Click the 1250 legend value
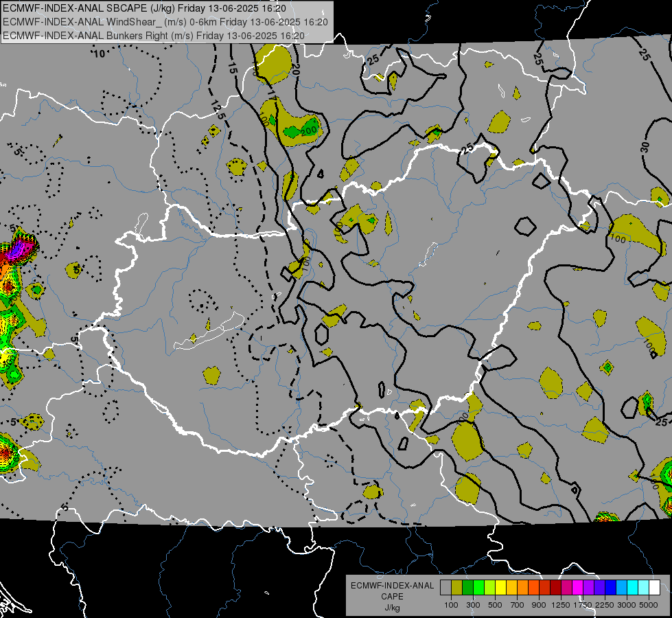The height and width of the screenshot is (618, 672). [561, 605]
